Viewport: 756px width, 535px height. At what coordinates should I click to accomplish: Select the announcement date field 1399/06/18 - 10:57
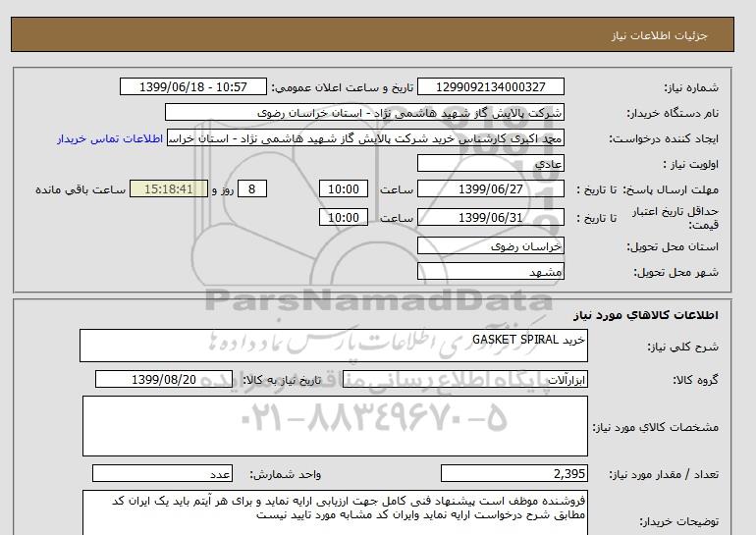(192, 87)
